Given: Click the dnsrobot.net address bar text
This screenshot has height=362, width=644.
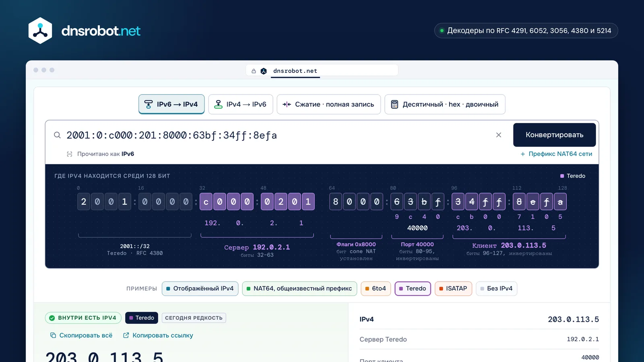Looking at the screenshot, I should tap(295, 71).
